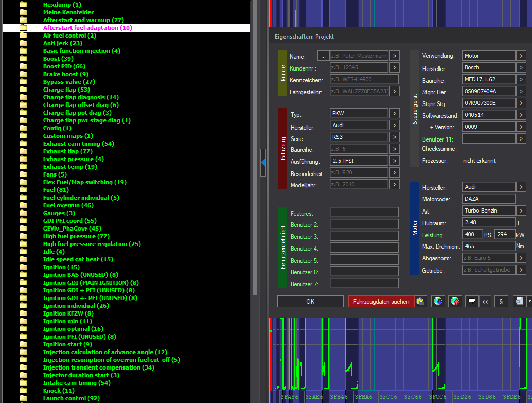Click the Leistung PS field showing 400
Viewport: 532px width, 403px height.
point(472,234)
